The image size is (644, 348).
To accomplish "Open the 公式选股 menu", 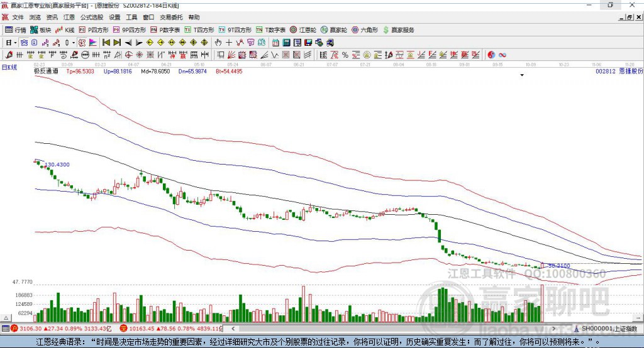I will (x=92, y=17).
